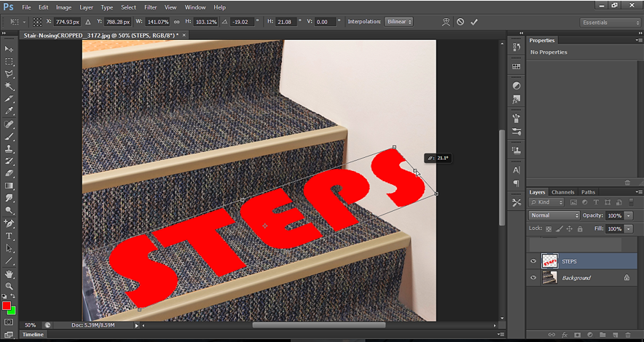Select the Zoom tool in toolbox

tap(9, 286)
